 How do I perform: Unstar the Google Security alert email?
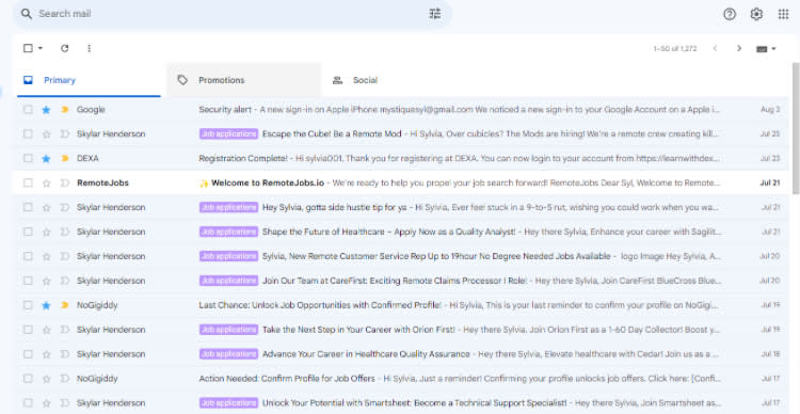coord(46,109)
